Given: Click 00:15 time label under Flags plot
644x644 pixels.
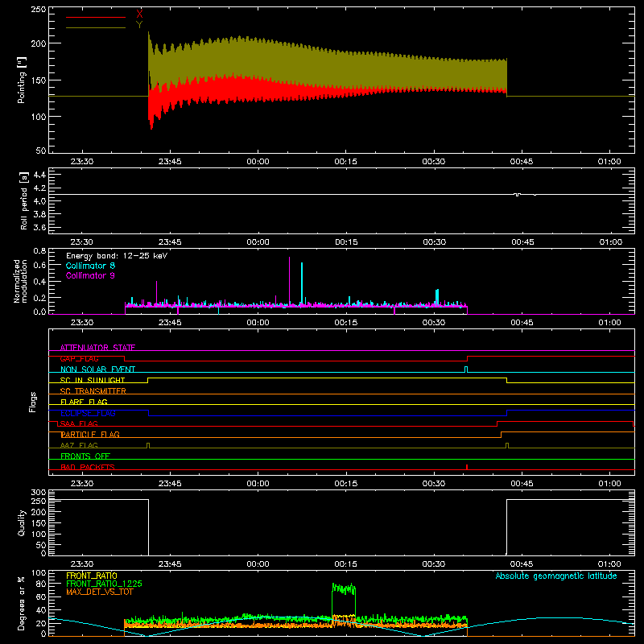Looking at the screenshot, I should 346,484.
